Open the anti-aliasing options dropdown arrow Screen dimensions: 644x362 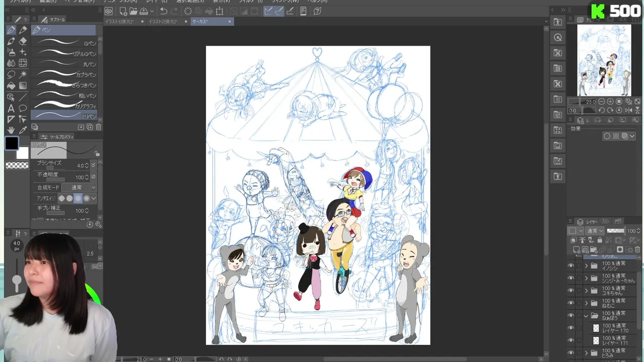tap(94, 199)
